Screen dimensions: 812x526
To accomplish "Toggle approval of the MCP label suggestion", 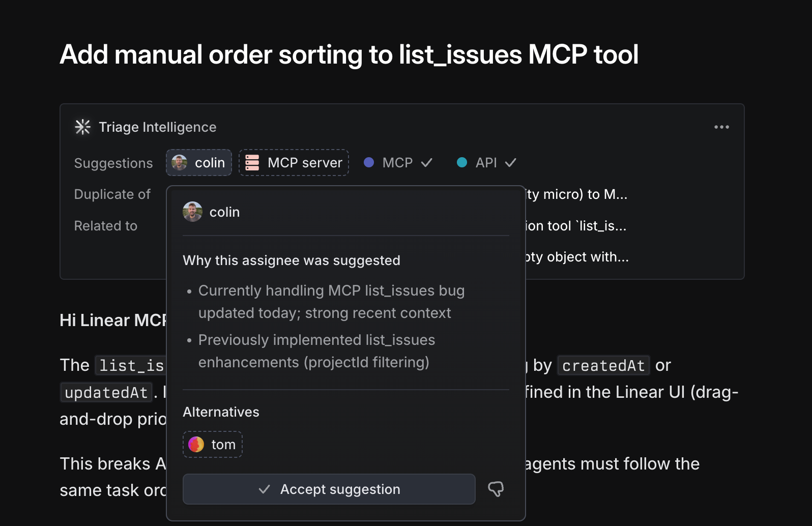I will coord(427,162).
